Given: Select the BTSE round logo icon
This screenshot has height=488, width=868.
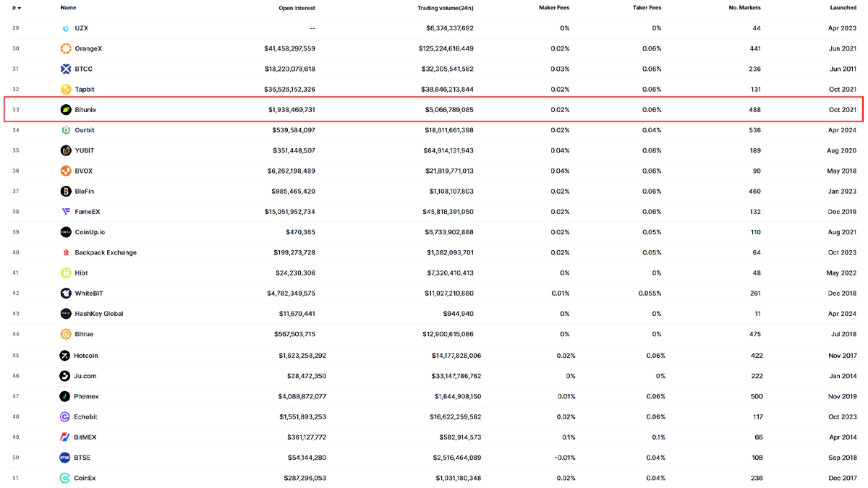Looking at the screenshot, I should (65, 458).
